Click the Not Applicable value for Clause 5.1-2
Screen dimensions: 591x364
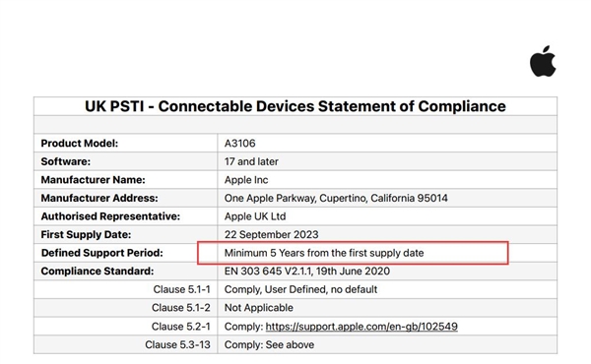tap(259, 308)
